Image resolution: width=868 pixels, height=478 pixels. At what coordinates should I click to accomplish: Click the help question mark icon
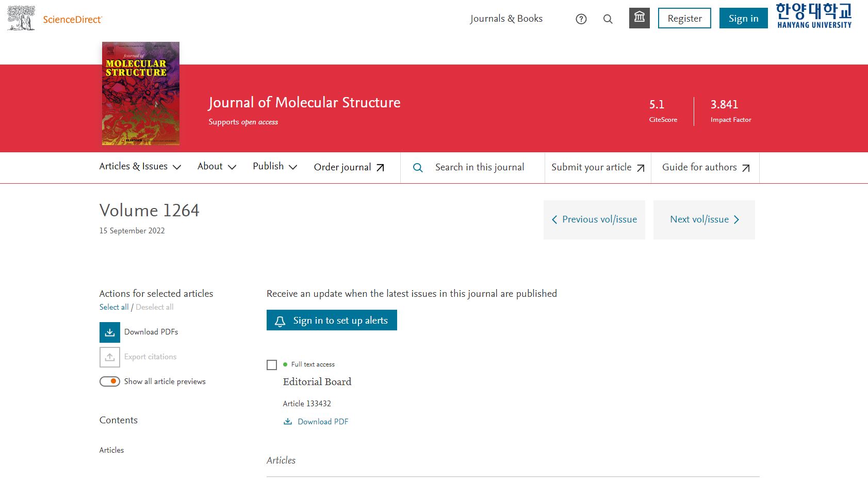tap(581, 19)
